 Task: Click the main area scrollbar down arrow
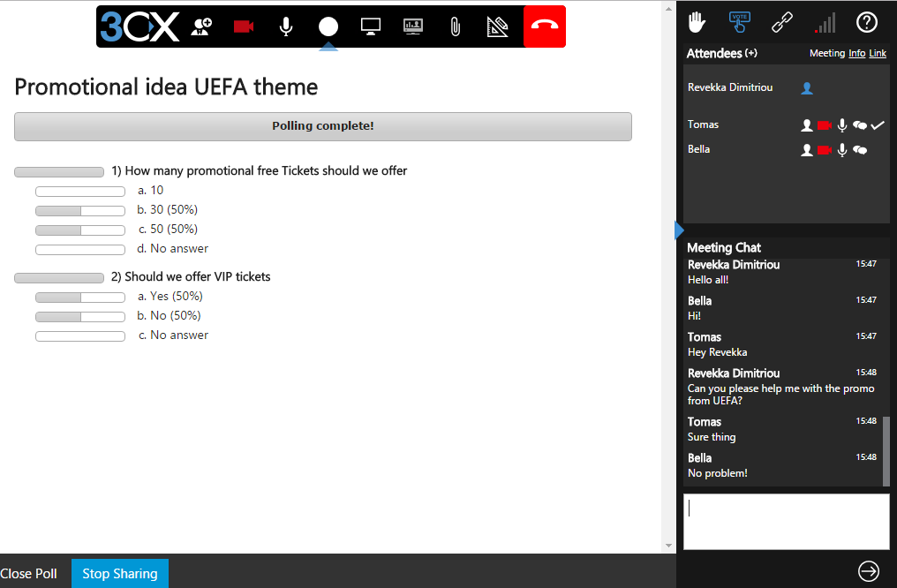(668, 546)
